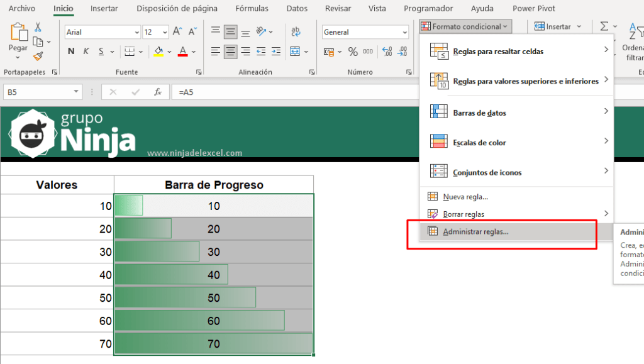Click the Barra de Progreso header cell

pos(214,185)
